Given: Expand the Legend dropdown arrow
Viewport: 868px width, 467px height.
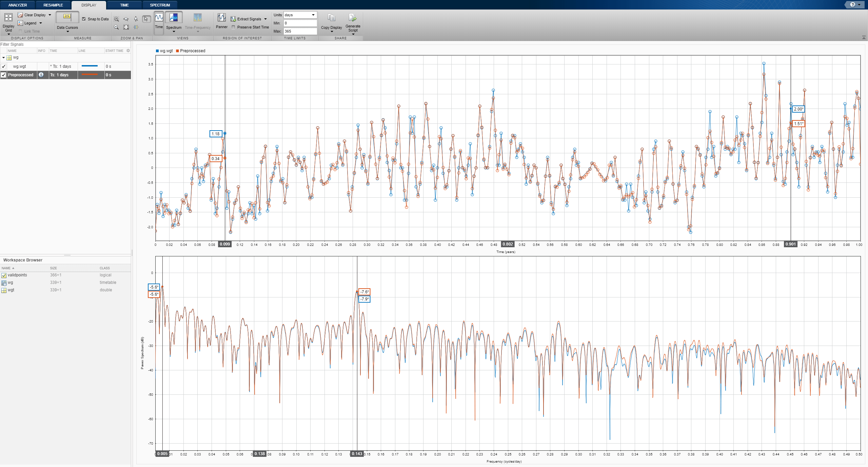Looking at the screenshot, I should coord(41,23).
